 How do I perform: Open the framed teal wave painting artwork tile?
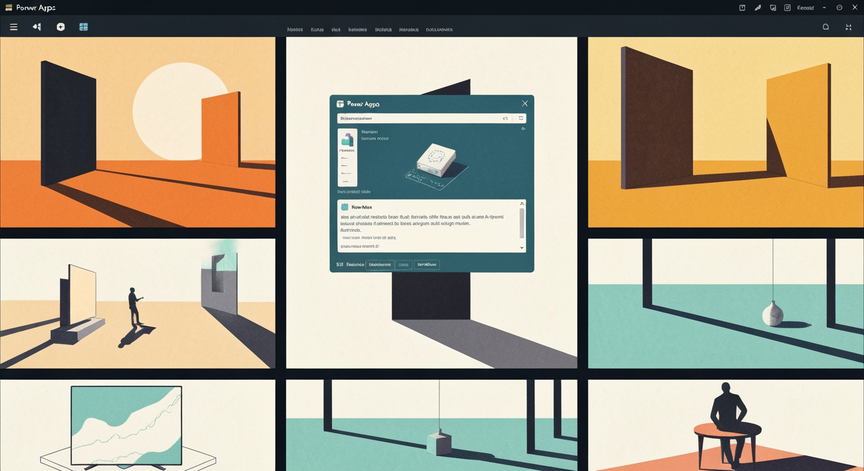[x=138, y=425]
